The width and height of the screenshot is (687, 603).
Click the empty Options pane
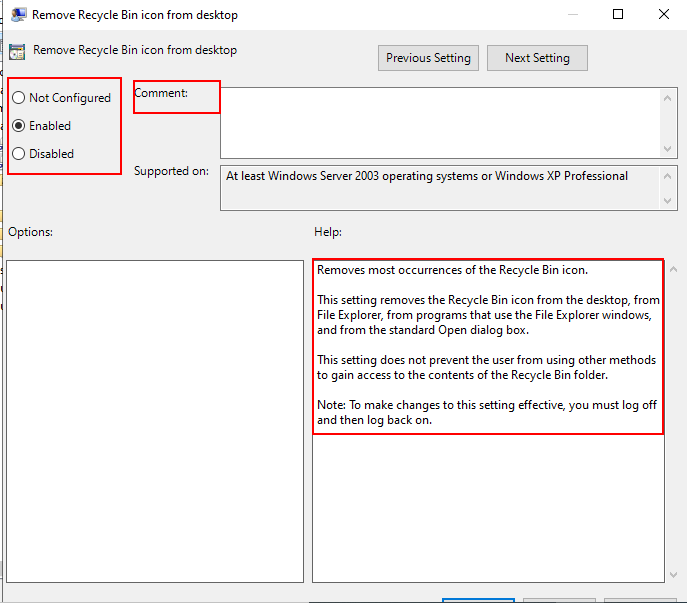[155, 421]
